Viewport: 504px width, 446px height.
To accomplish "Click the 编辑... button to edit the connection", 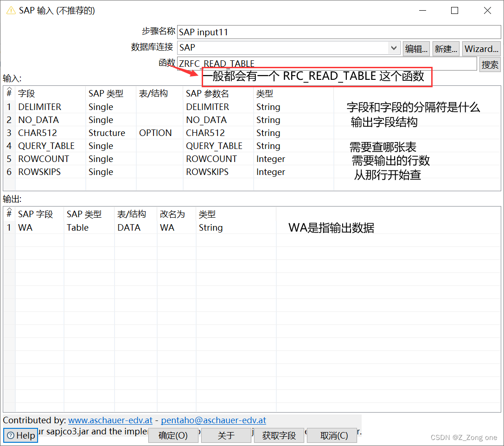I will [416, 49].
